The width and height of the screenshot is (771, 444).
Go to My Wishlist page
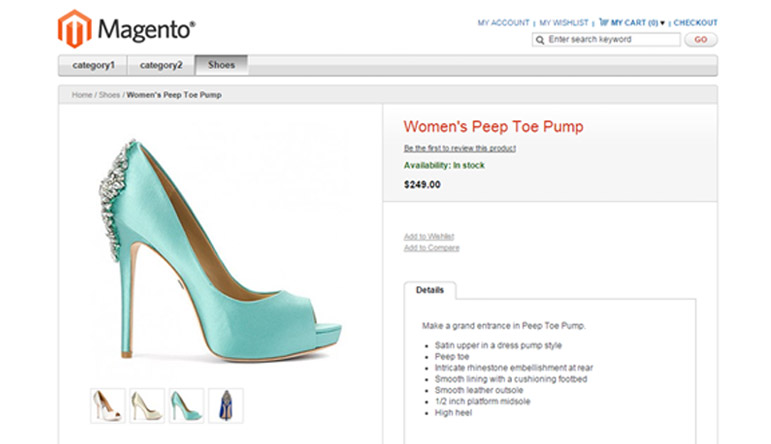[x=565, y=22]
